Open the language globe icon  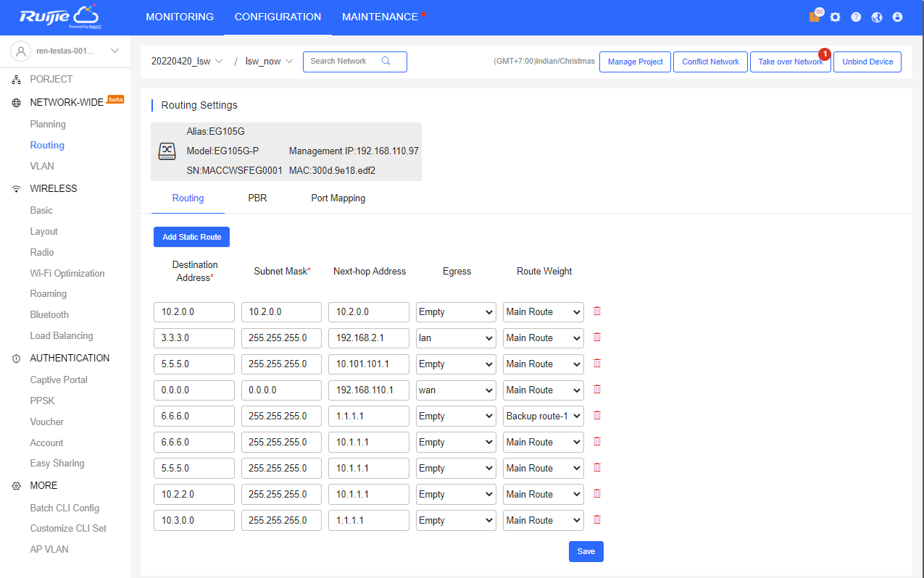[877, 17]
